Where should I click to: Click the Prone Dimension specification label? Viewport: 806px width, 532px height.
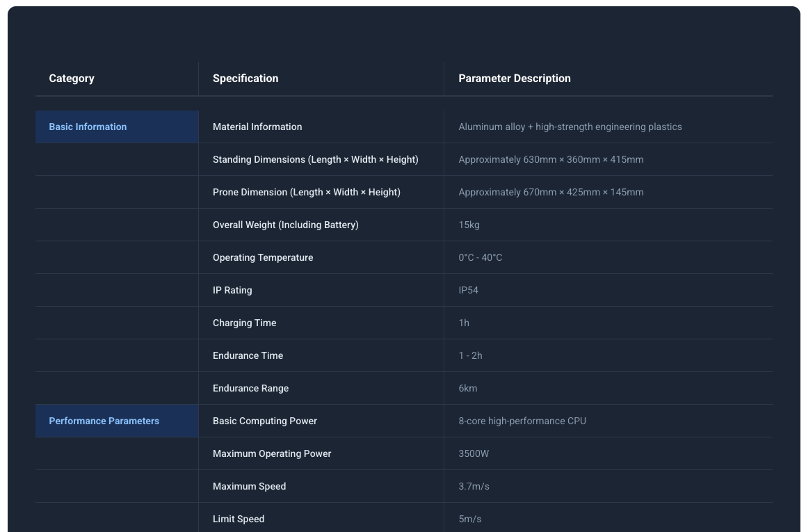(306, 192)
